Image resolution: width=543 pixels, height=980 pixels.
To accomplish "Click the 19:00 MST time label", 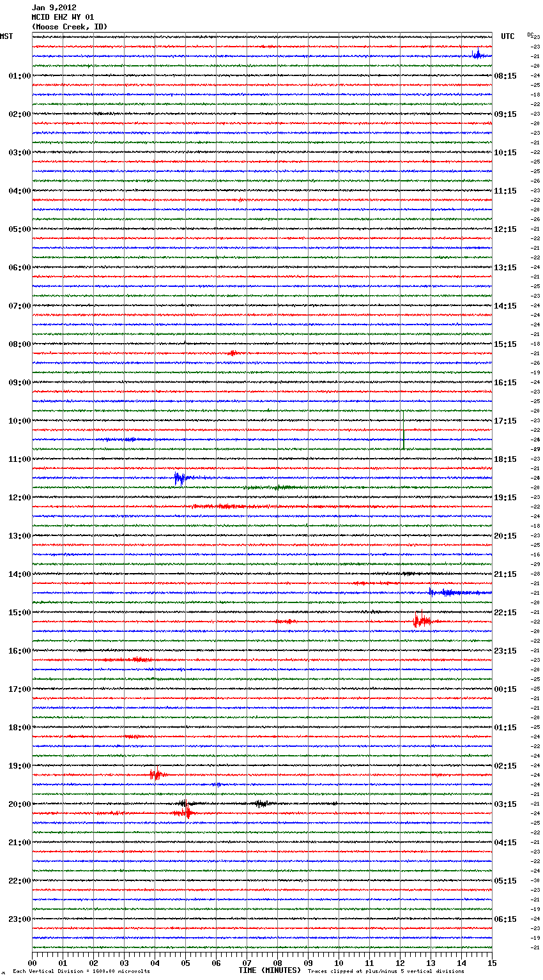I will click(x=20, y=766).
